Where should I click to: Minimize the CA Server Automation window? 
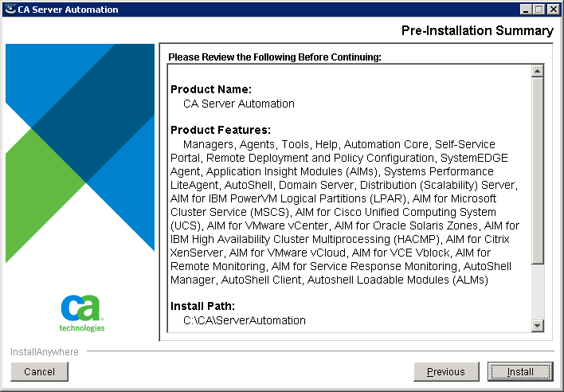[527, 10]
